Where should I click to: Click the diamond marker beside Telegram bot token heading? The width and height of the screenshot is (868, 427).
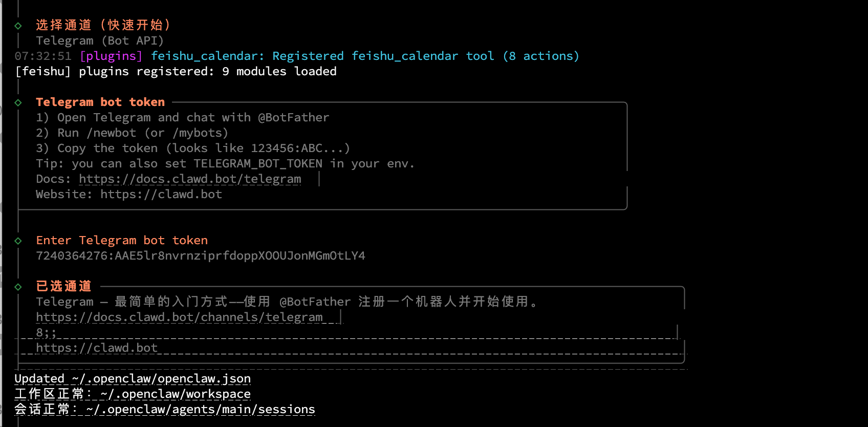[18, 102]
